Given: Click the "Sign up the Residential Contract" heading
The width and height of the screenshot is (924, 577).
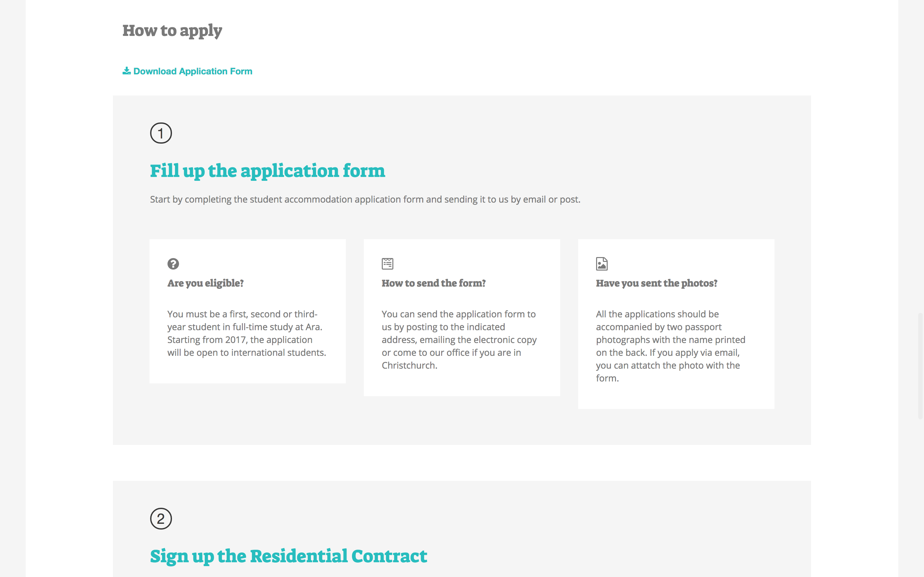Looking at the screenshot, I should point(288,556).
